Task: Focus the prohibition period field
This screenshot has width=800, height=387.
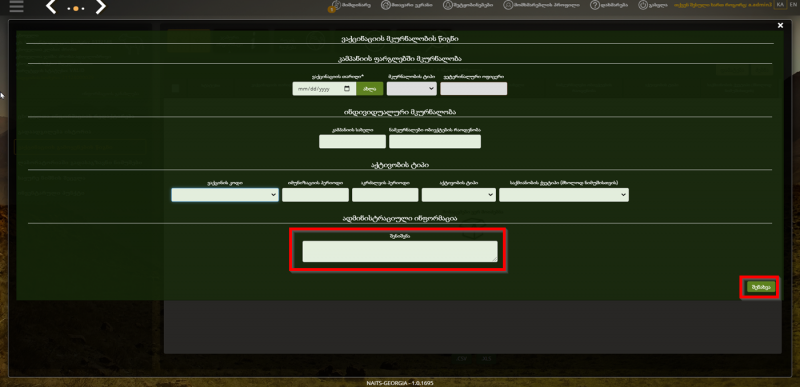Action: pos(385,195)
